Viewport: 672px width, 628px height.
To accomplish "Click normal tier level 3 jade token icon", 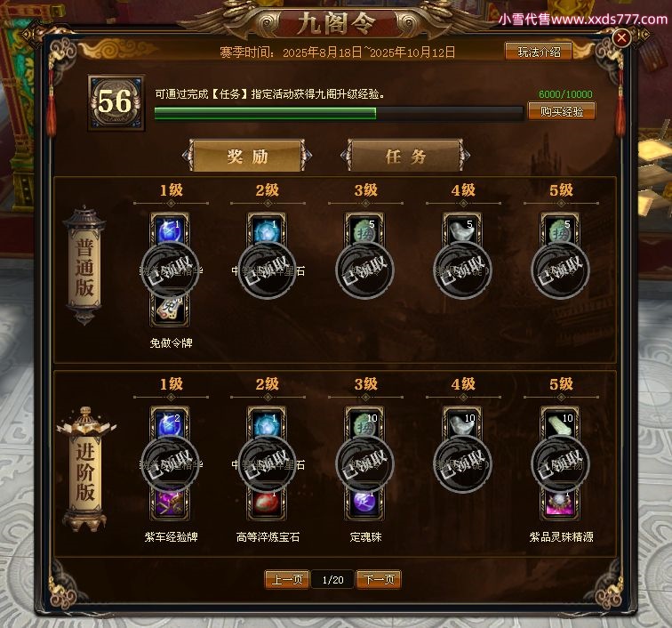I will [364, 231].
